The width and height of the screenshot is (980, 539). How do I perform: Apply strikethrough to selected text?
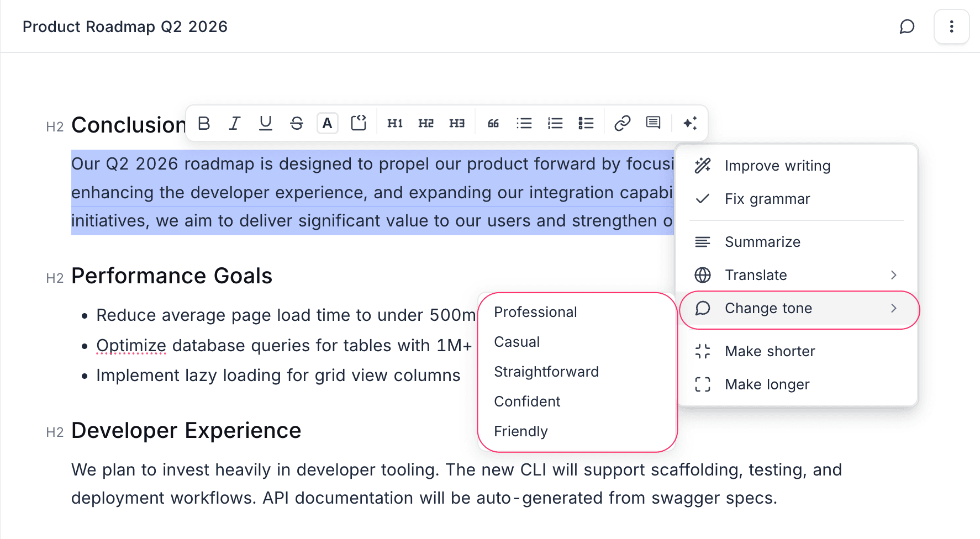[x=297, y=123]
